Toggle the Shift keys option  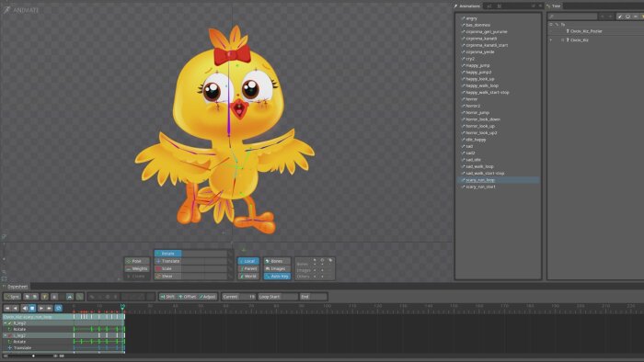[x=167, y=297]
